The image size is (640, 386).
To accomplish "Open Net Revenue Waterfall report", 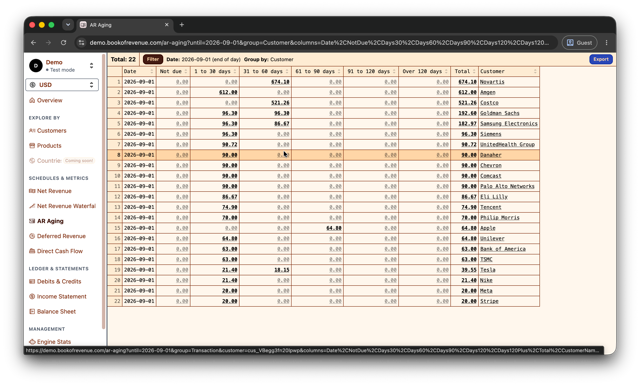I will (62, 206).
